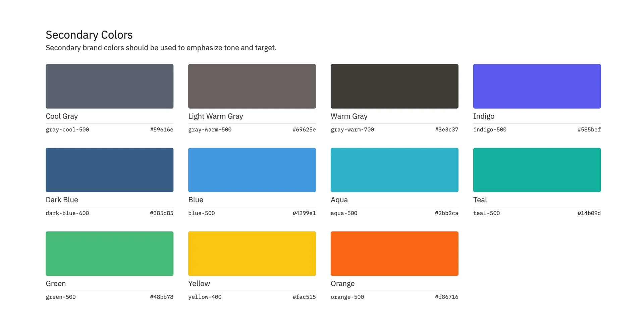Select the Dark Blue swatch
The width and height of the screenshot is (644, 322).
click(x=109, y=170)
